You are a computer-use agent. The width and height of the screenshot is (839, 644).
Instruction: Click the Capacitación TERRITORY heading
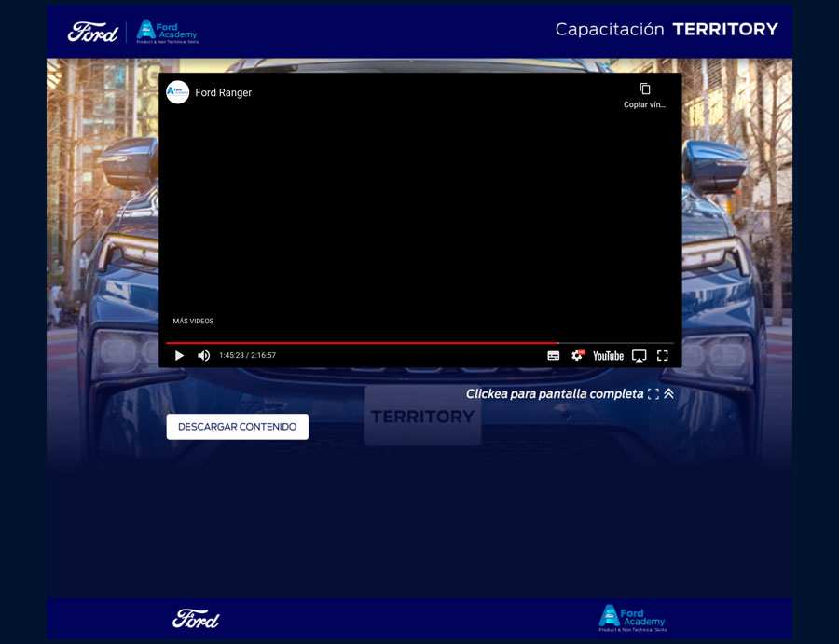[667, 30]
